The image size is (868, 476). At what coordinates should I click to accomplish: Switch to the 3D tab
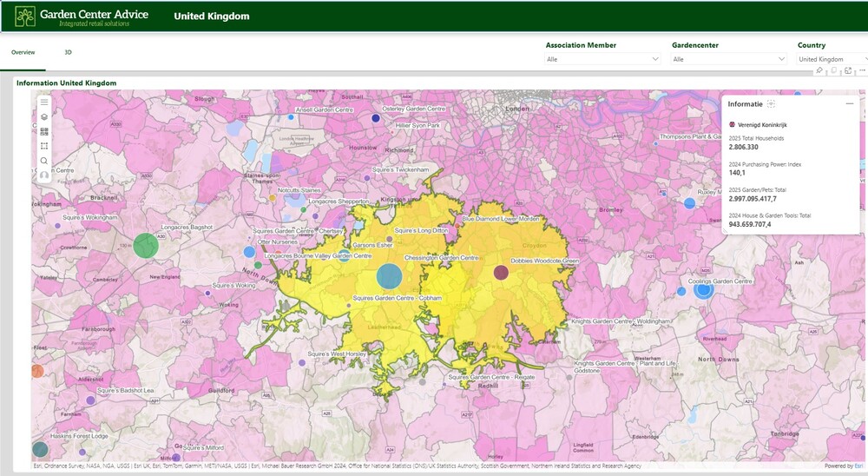(x=68, y=52)
